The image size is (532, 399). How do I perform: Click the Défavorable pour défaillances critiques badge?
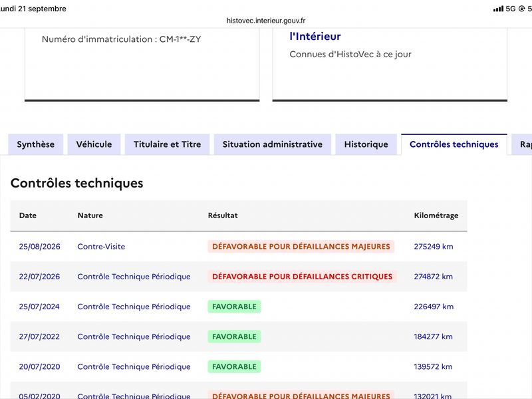(302, 277)
